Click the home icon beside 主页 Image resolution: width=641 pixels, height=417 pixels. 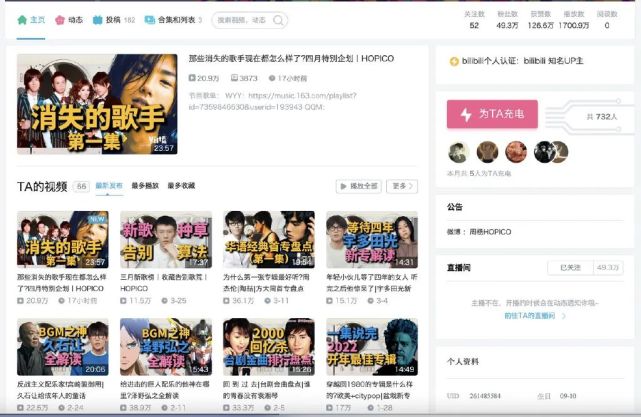22,20
